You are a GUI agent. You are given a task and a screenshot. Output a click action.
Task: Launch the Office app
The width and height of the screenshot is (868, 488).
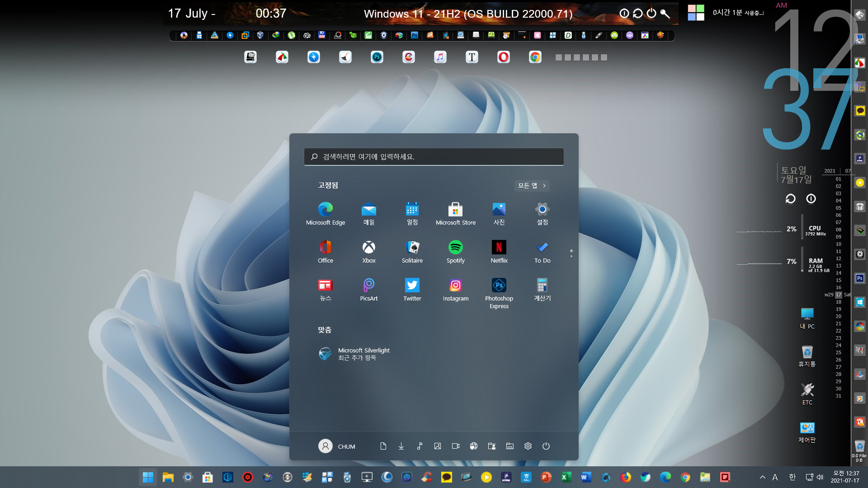(325, 252)
